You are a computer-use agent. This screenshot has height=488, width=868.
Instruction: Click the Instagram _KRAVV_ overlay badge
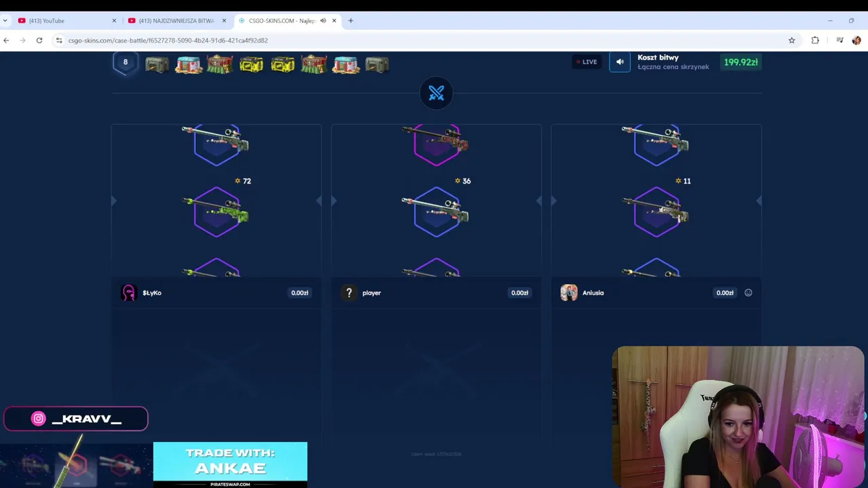click(76, 419)
